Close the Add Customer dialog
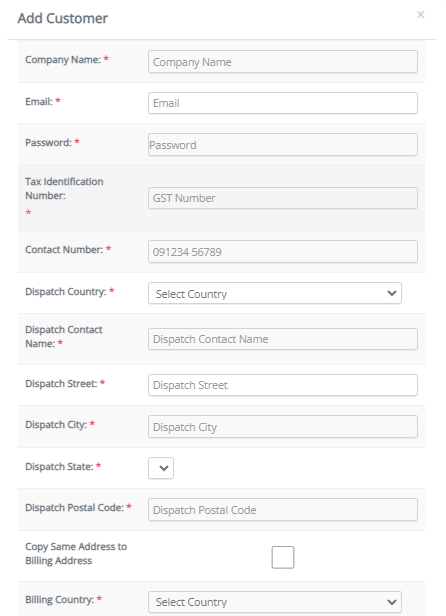The height and width of the screenshot is (616, 446). [x=420, y=15]
